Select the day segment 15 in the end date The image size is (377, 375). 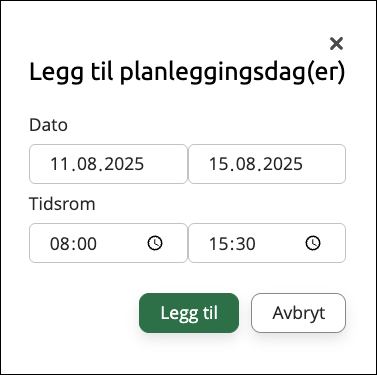[218, 164]
